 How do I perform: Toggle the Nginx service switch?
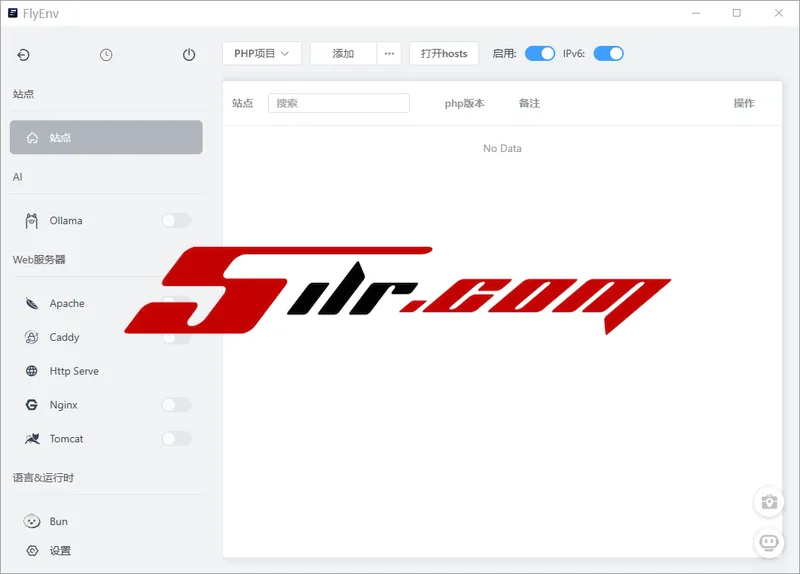pos(177,405)
